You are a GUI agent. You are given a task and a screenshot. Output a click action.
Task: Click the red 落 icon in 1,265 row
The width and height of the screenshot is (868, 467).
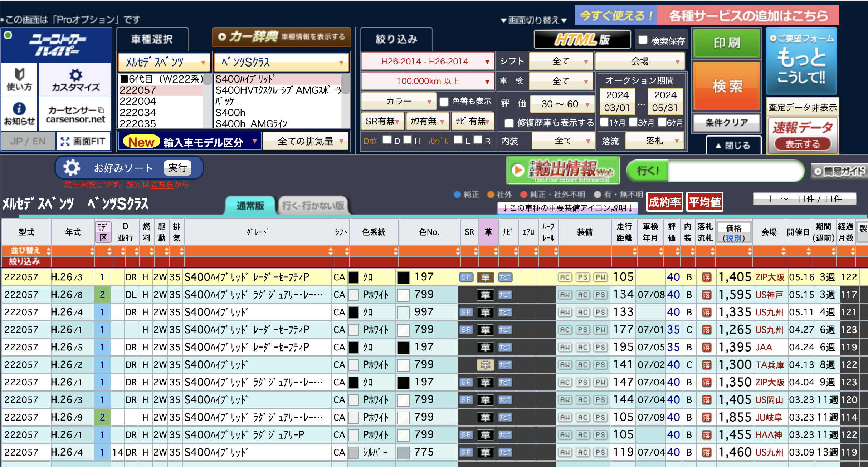[x=706, y=330]
